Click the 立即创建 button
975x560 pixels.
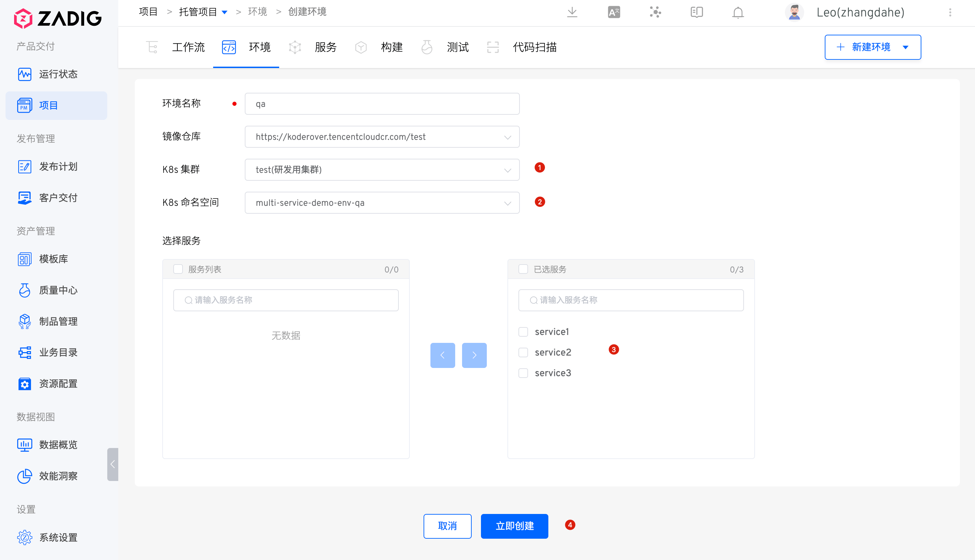coord(514,526)
